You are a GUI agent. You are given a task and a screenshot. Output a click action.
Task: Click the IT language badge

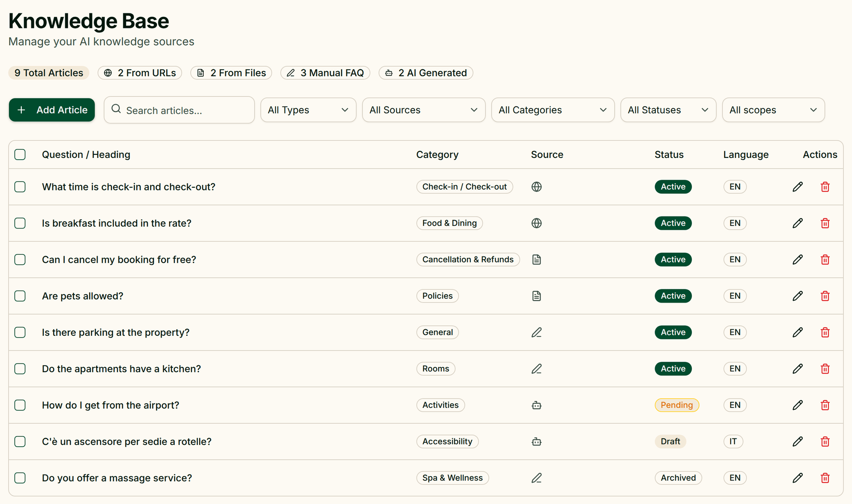tap(733, 441)
